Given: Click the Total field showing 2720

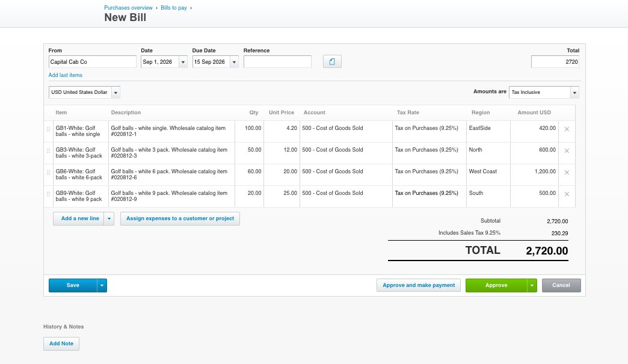Looking at the screenshot, I should click(555, 61).
